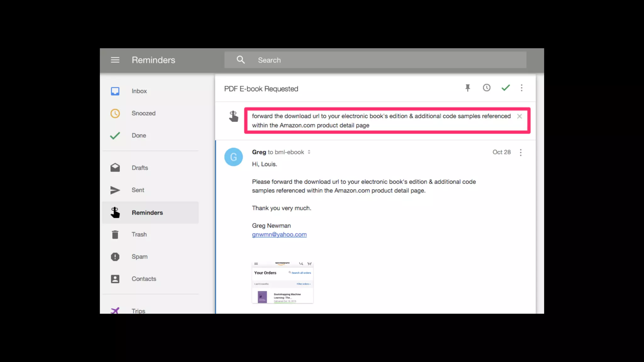
Task: View Sent mail icon
Action: pos(115,190)
